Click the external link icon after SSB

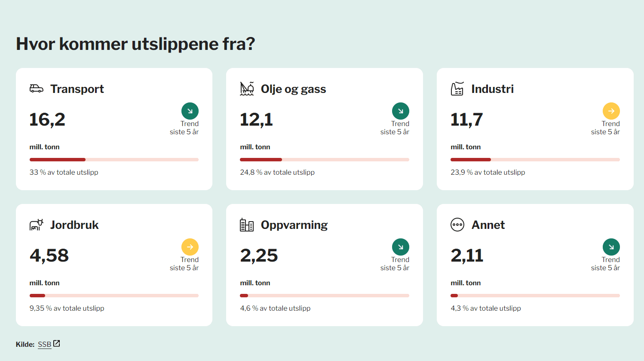click(56, 343)
